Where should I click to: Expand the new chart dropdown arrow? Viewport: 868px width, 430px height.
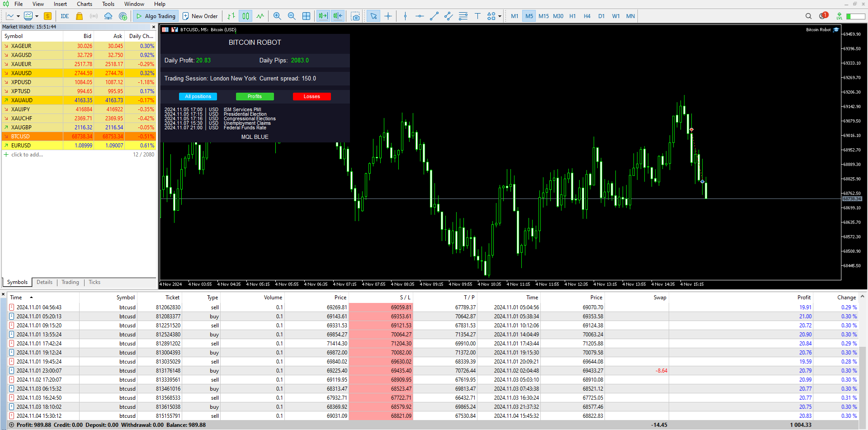(x=18, y=16)
